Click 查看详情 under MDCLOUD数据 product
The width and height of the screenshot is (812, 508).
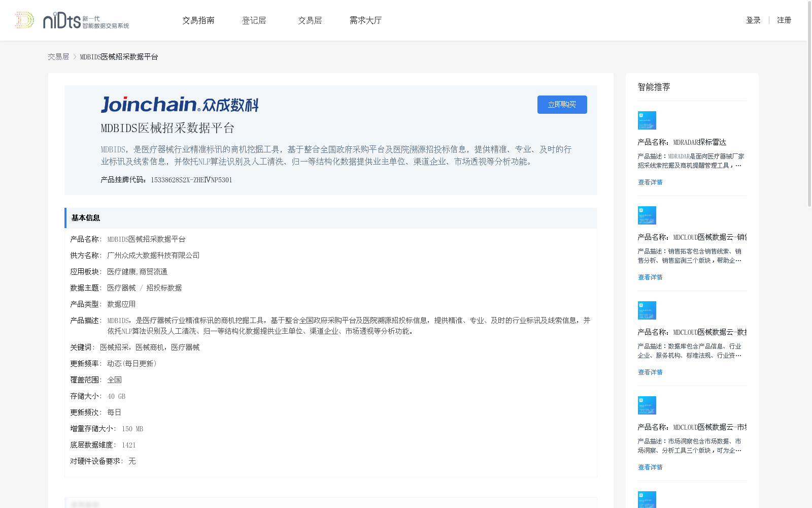(650, 372)
